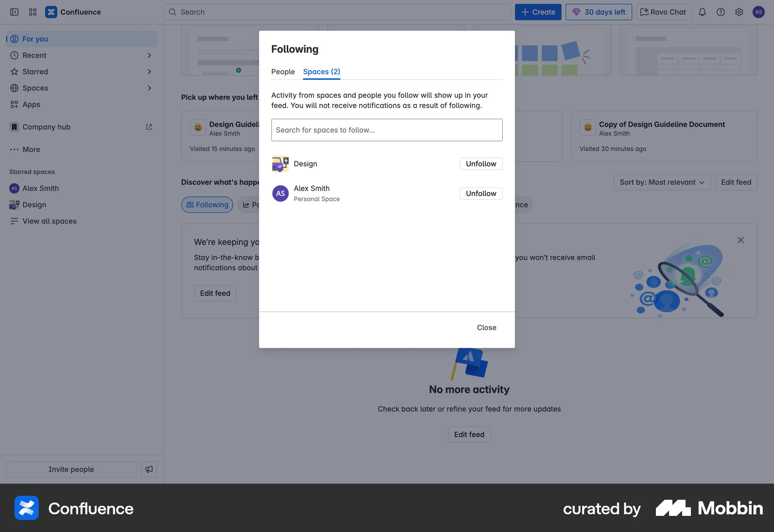Screen dimensions: 774x532
Task: Open the help question mark icon
Action: pyautogui.click(x=721, y=12)
